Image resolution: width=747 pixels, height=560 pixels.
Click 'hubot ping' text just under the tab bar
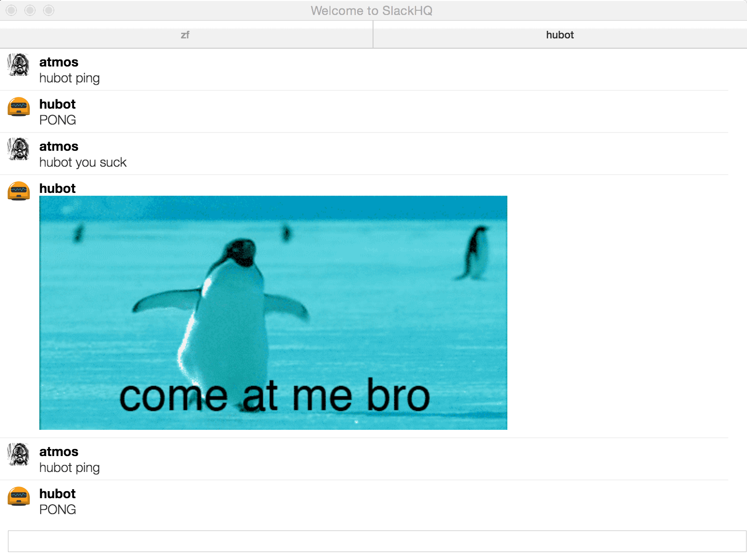pos(69,78)
